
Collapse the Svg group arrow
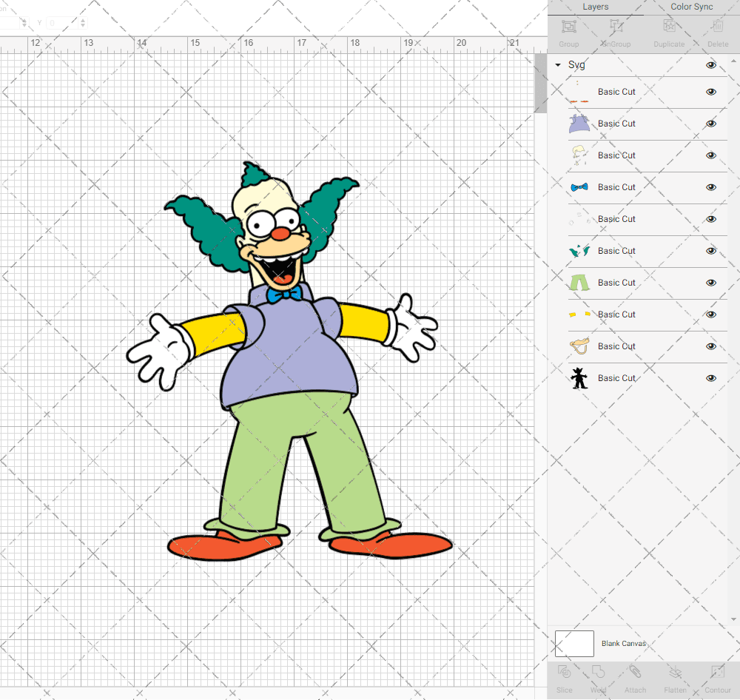coord(558,65)
